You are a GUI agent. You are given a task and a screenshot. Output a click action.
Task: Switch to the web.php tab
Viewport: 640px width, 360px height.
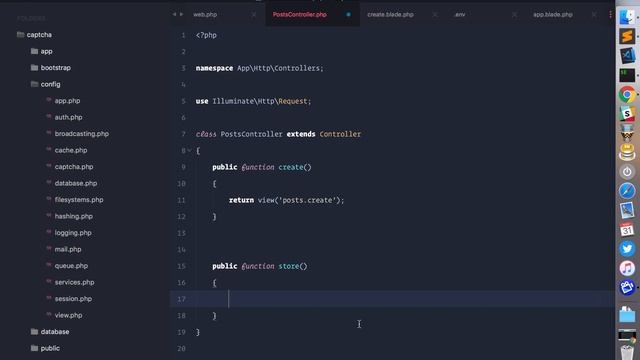(x=205, y=14)
